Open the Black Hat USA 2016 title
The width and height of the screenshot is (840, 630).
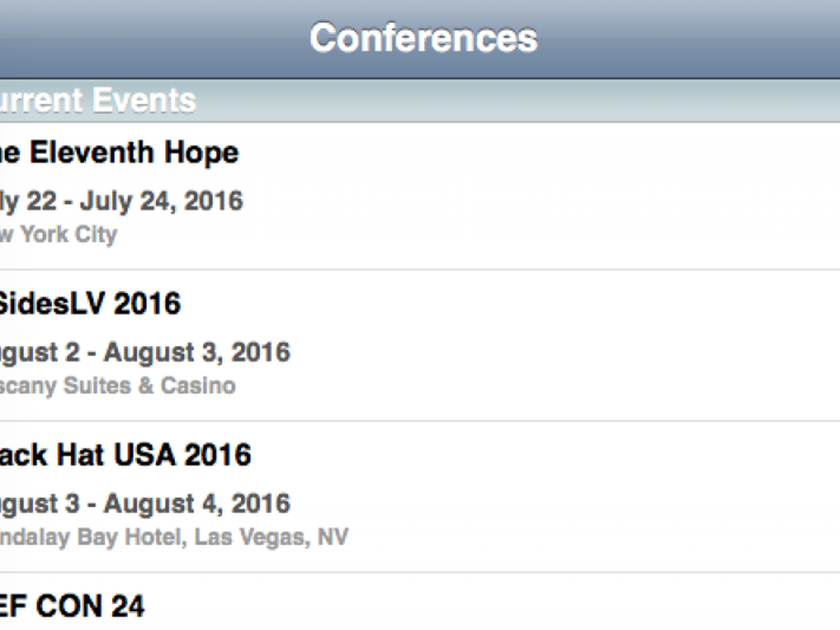point(125,456)
